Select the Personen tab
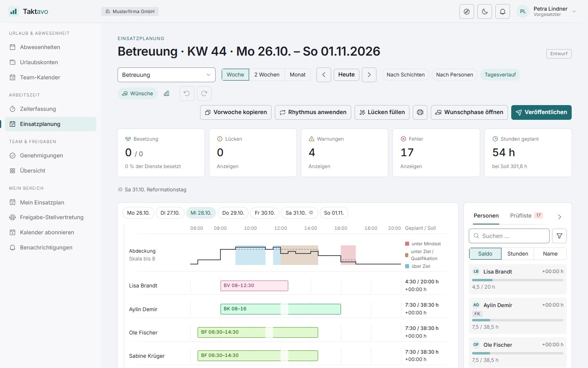The width and height of the screenshot is (588, 368). click(486, 215)
